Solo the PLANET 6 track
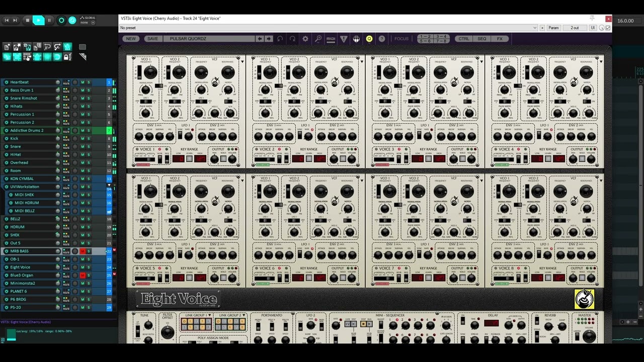This screenshot has width=644, height=362. (89, 291)
